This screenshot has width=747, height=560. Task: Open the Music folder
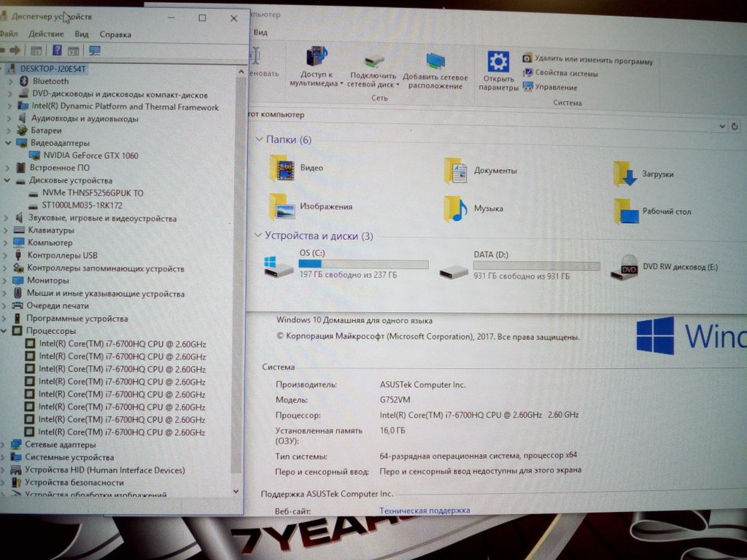click(456, 209)
